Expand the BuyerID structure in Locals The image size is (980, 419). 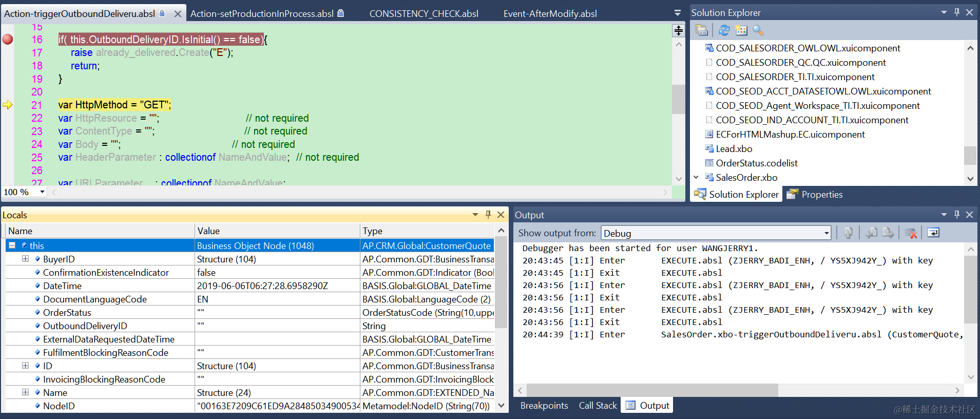[25, 259]
